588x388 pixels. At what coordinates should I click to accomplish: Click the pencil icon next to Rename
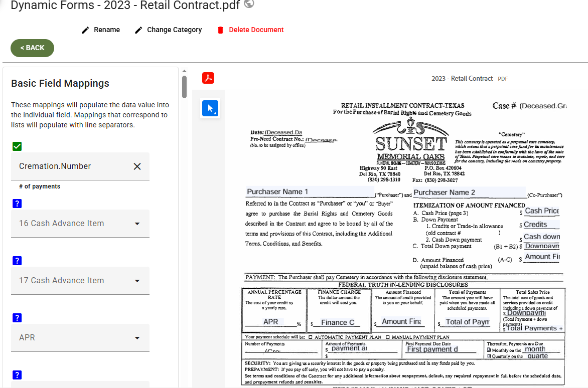click(85, 30)
